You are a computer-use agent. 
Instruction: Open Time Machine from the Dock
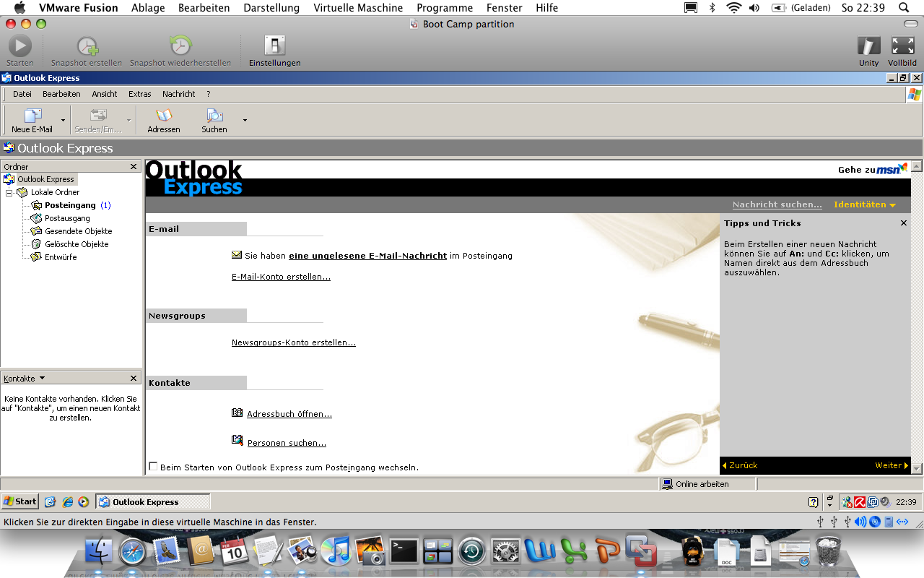coord(471,552)
